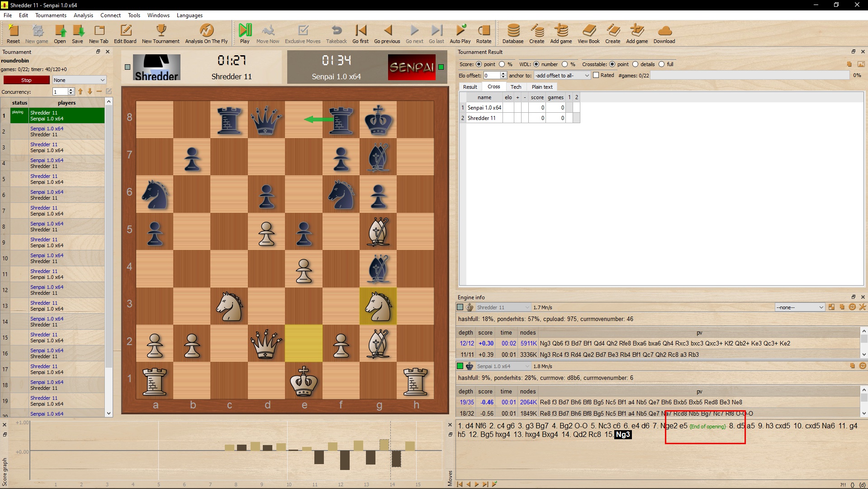Click the View Book icon

point(588,34)
